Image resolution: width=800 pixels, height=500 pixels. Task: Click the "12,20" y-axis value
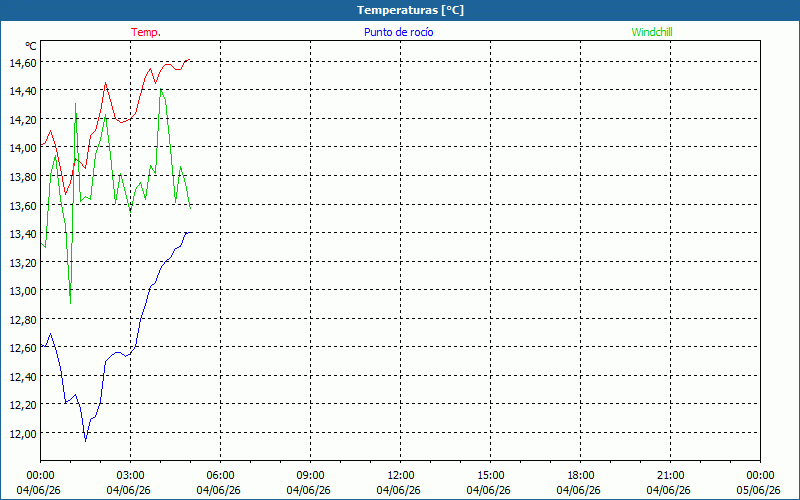pos(23,405)
